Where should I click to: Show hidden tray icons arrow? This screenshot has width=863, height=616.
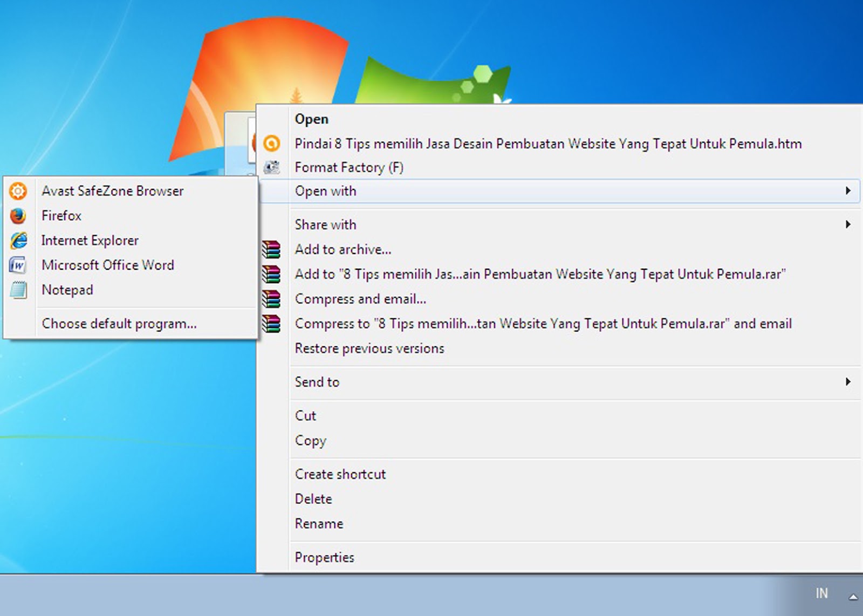[x=853, y=597]
